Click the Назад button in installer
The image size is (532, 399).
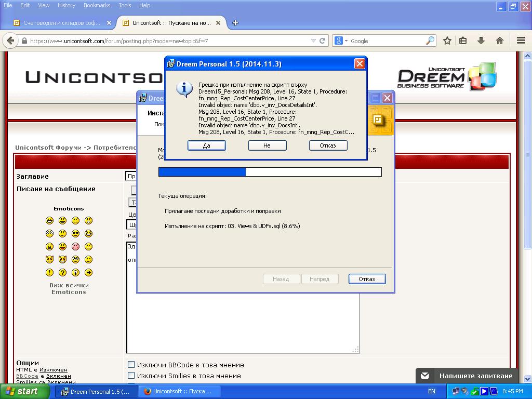[281, 279]
